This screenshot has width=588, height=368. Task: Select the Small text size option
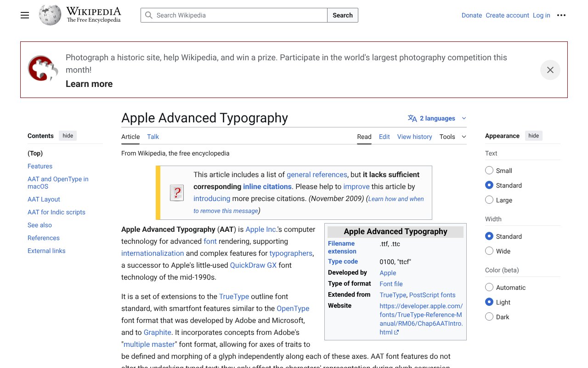(489, 171)
